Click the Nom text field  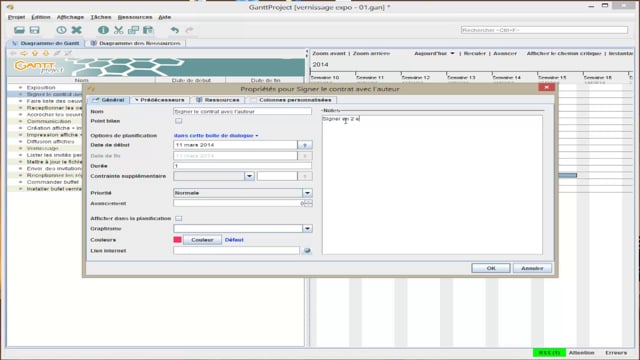pyautogui.click(x=242, y=111)
